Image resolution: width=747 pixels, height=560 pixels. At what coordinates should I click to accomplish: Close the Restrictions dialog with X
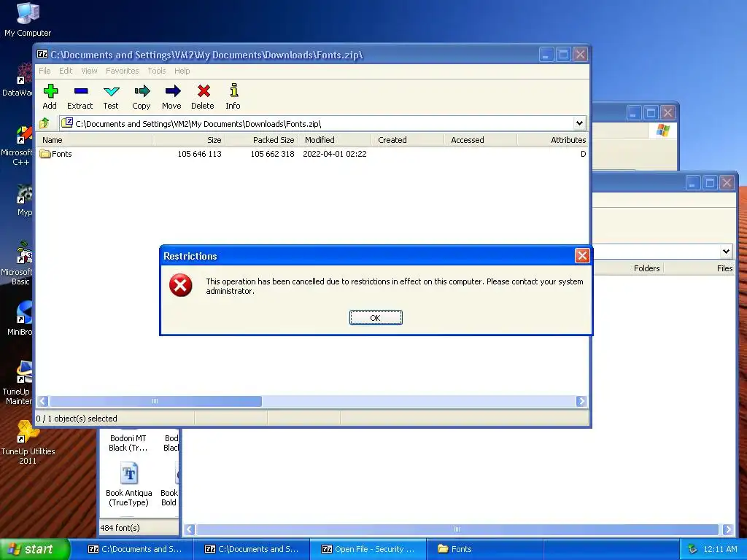[582, 256]
